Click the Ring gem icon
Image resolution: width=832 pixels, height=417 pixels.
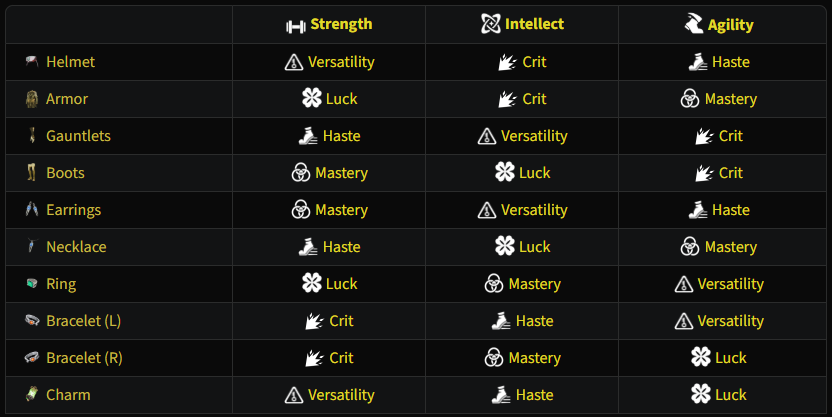point(32,284)
